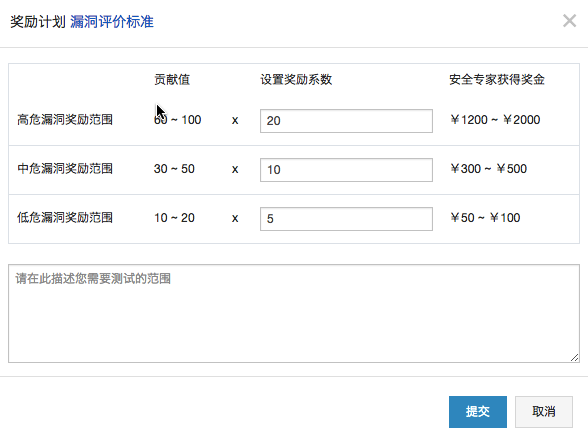Submit the form with the 提交 button

pos(478,412)
